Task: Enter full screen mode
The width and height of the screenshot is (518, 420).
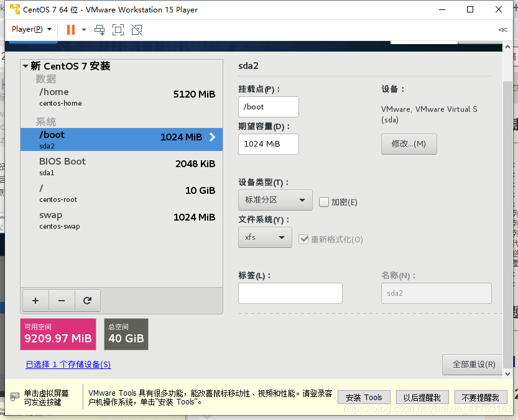Action: [118, 30]
